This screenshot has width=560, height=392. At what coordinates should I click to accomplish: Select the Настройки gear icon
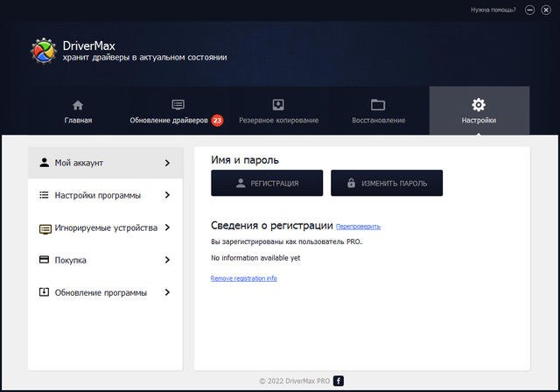(479, 105)
